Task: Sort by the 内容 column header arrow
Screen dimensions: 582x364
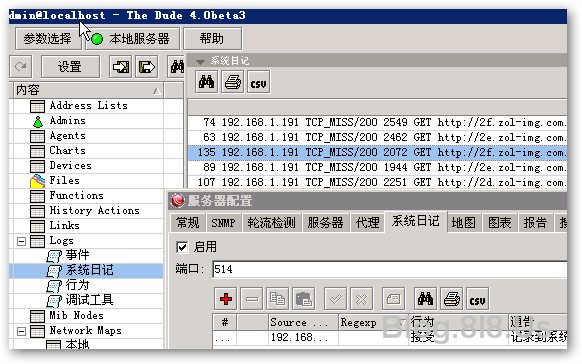Action: pyautogui.click(x=157, y=91)
